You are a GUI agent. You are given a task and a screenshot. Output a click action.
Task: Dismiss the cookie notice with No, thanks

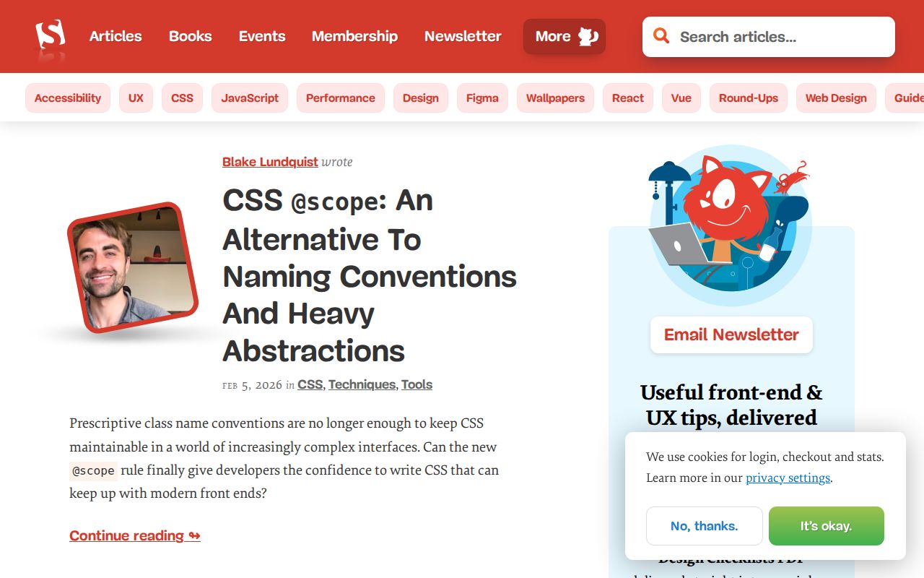[x=704, y=526]
